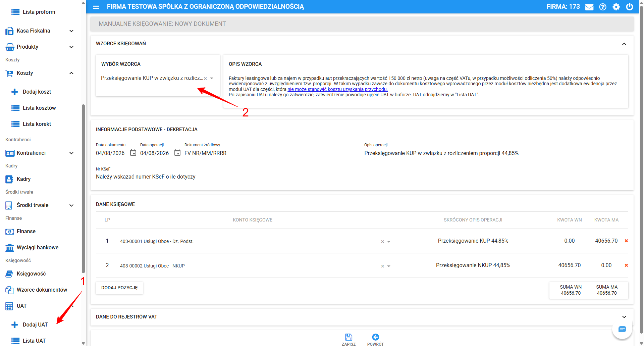
Task: Edit description Przeksięgowanie NKUP 44,85%
Action: pos(473,265)
